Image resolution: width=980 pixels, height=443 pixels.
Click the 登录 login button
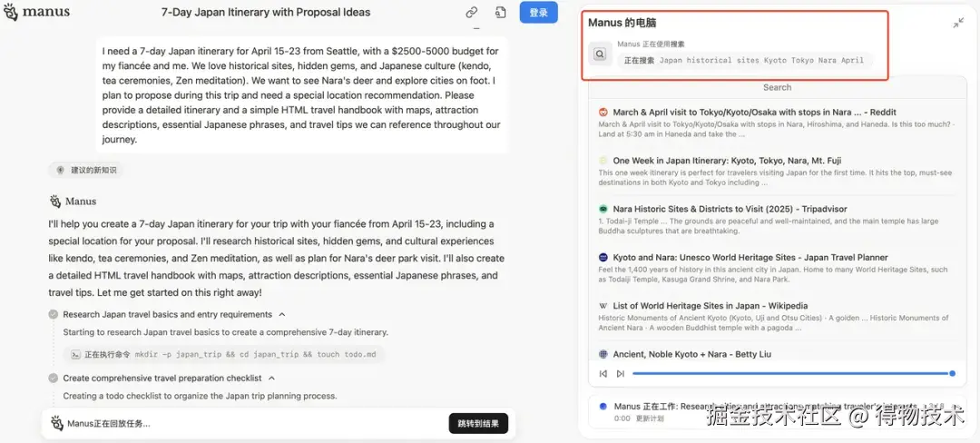(x=538, y=13)
